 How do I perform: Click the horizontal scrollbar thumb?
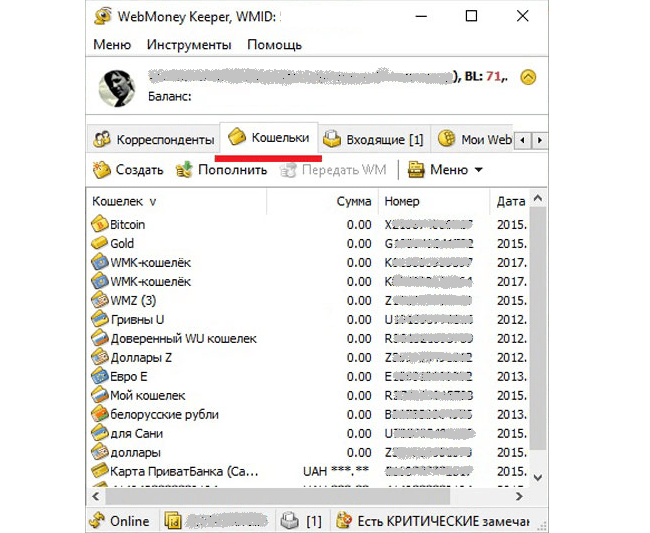pyautogui.click(x=278, y=496)
